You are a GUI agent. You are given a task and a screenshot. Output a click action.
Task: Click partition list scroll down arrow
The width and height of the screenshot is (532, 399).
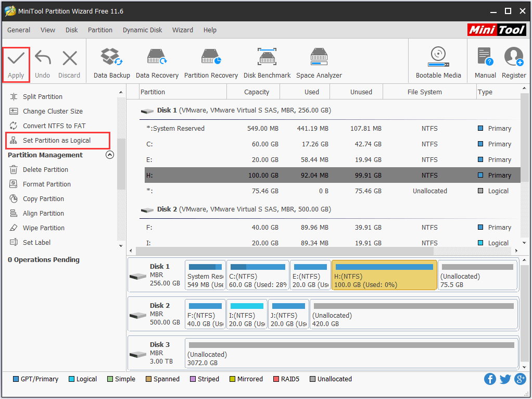(x=524, y=243)
